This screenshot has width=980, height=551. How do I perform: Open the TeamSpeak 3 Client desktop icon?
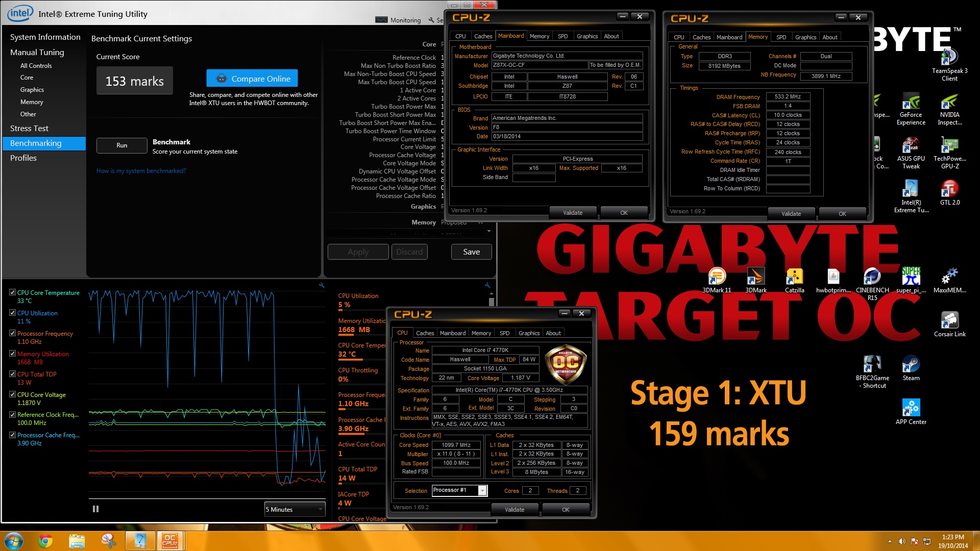pos(949,64)
